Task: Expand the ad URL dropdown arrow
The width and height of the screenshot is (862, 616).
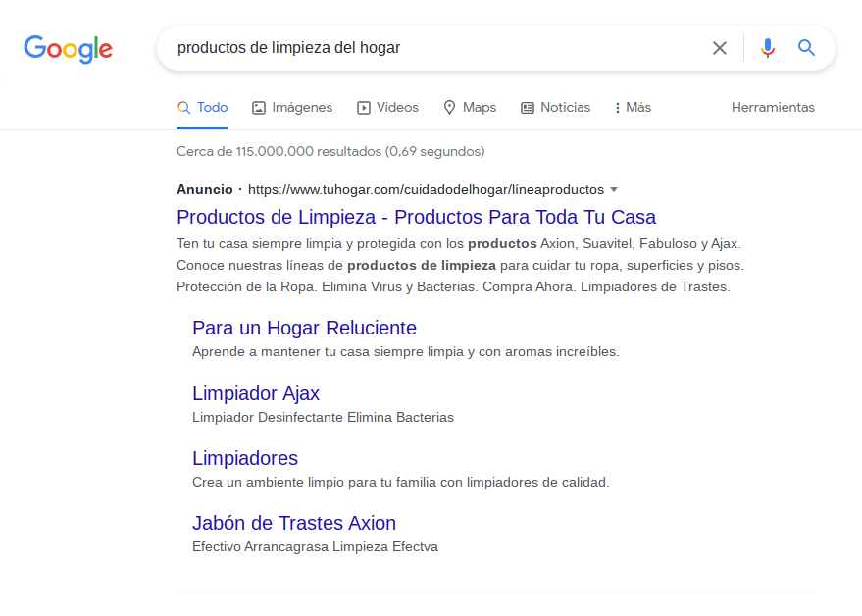Action: 614,189
